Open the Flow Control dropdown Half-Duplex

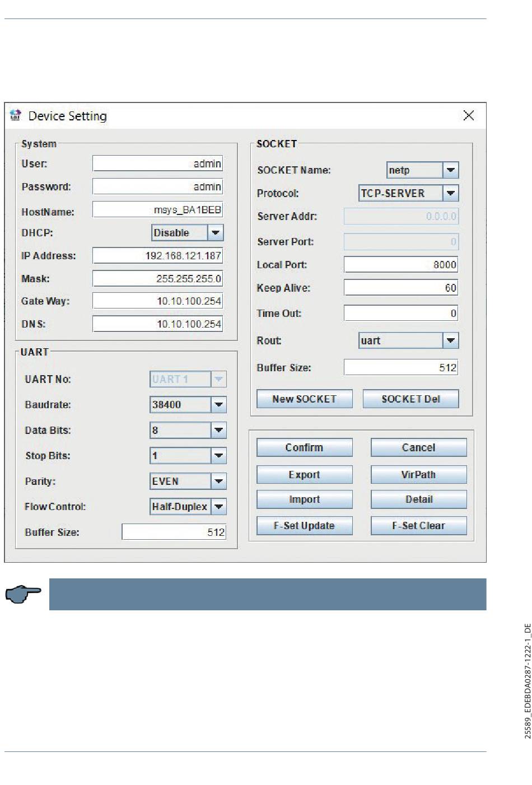pos(188,507)
